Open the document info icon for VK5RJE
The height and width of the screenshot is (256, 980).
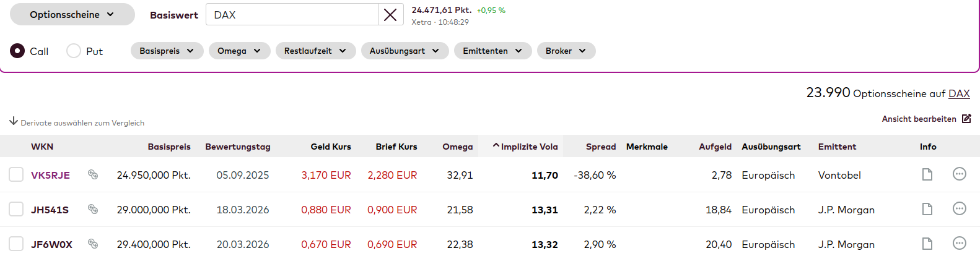coord(927,174)
